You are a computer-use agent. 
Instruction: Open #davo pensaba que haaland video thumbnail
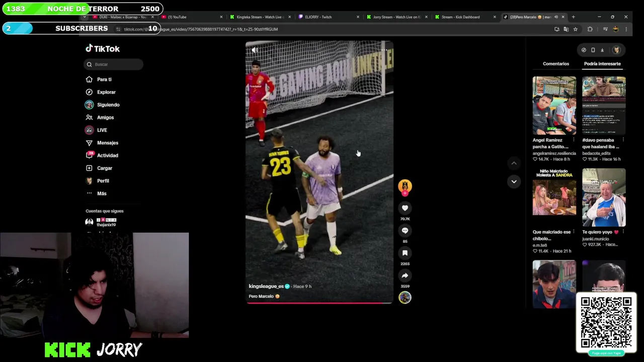(604, 106)
